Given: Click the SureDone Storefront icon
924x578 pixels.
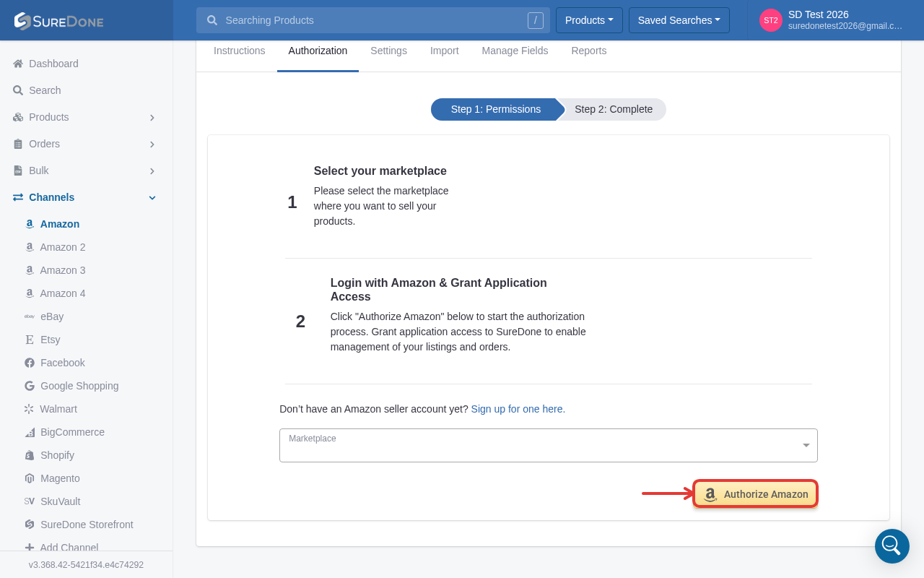Looking at the screenshot, I should click(x=30, y=525).
